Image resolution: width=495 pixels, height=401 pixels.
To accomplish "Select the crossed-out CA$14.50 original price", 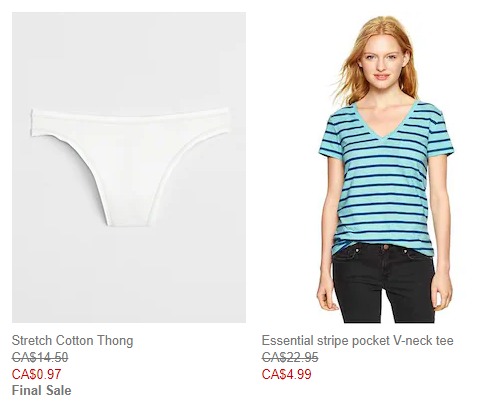I will tap(40, 357).
